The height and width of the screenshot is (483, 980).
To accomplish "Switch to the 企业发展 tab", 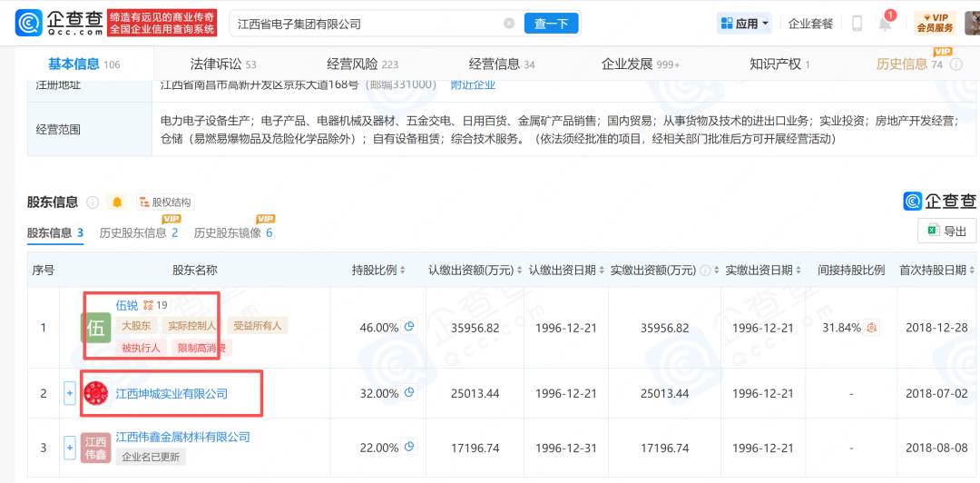I will tap(641, 64).
